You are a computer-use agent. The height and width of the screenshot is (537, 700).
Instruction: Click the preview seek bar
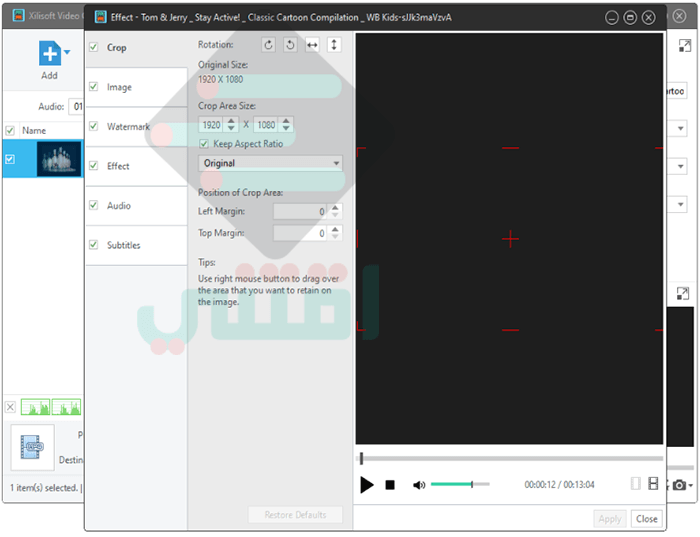click(510, 458)
